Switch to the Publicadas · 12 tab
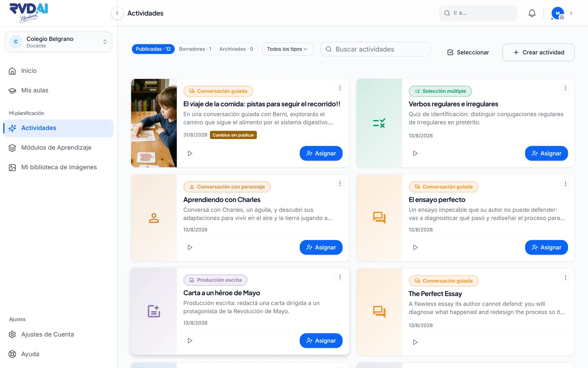Image resolution: width=588 pixels, height=368 pixels. 153,49
